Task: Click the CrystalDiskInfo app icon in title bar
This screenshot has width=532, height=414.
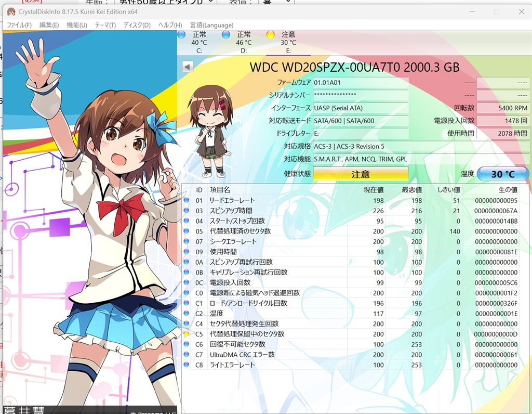Action: (x=11, y=11)
